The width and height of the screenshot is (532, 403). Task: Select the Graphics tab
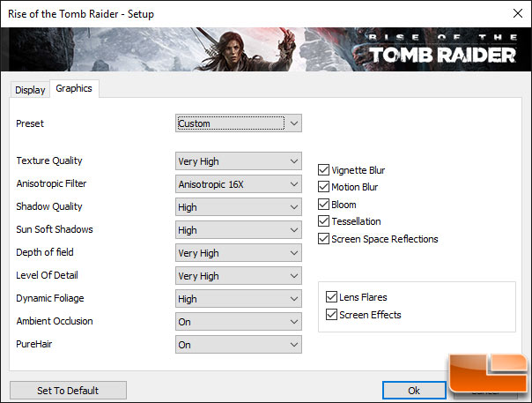74,88
